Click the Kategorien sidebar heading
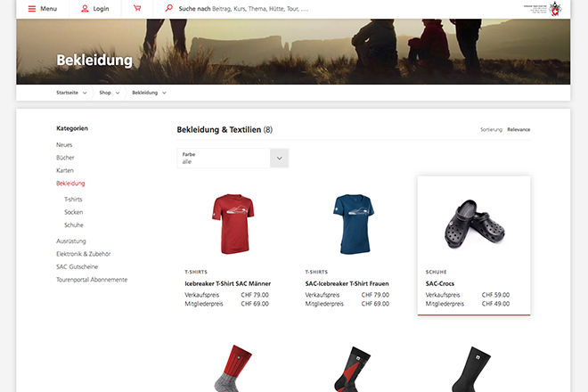This screenshot has height=392, width=588. (72, 128)
